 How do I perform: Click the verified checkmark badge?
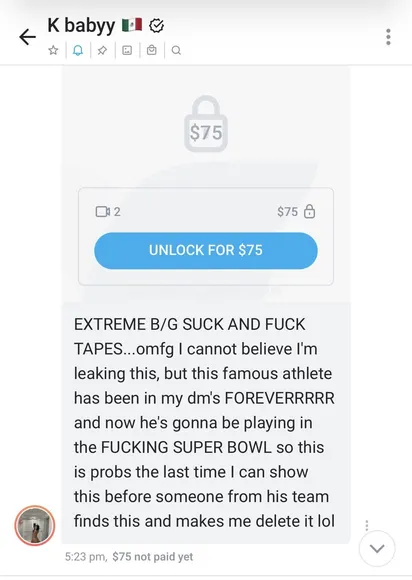pos(156,26)
